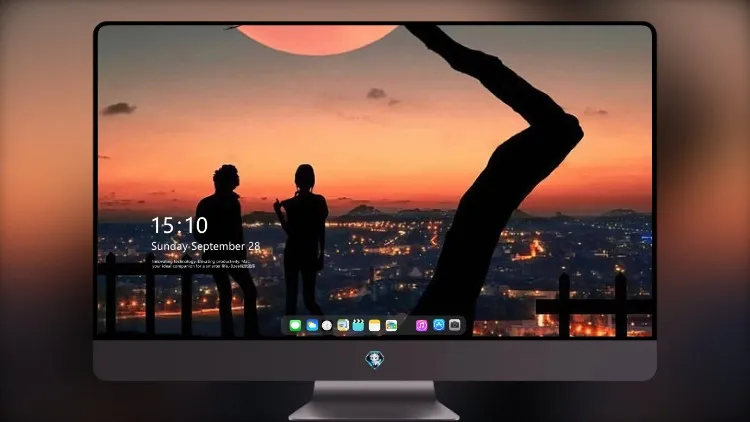Open the pink Music app in the dock
This screenshot has width=750, height=422.
[421, 325]
